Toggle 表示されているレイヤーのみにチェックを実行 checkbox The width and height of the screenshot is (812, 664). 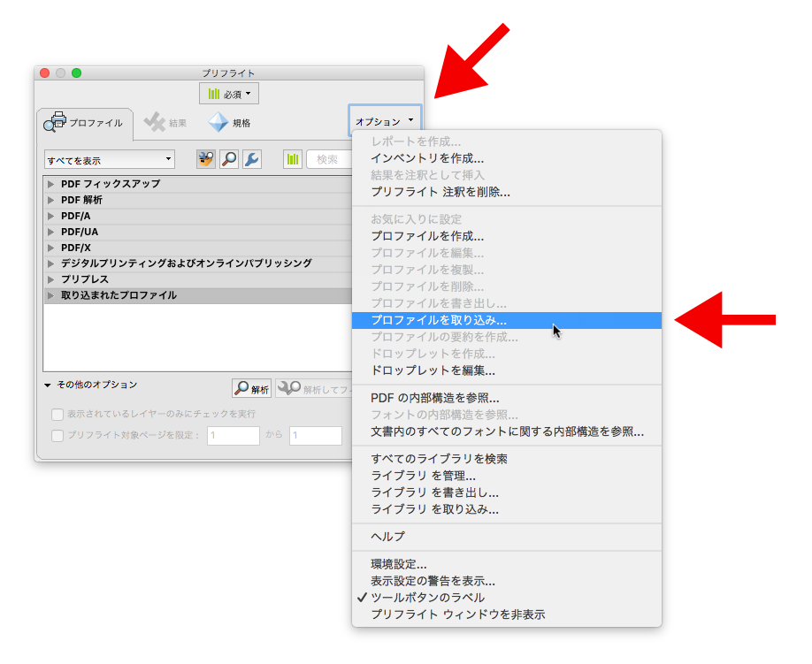pos(57,414)
